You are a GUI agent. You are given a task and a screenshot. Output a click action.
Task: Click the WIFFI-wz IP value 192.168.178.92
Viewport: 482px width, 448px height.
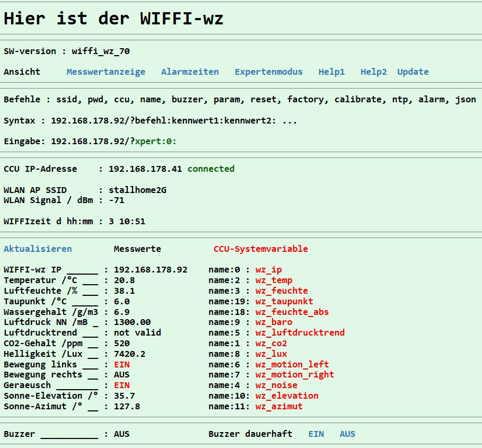tap(151, 269)
